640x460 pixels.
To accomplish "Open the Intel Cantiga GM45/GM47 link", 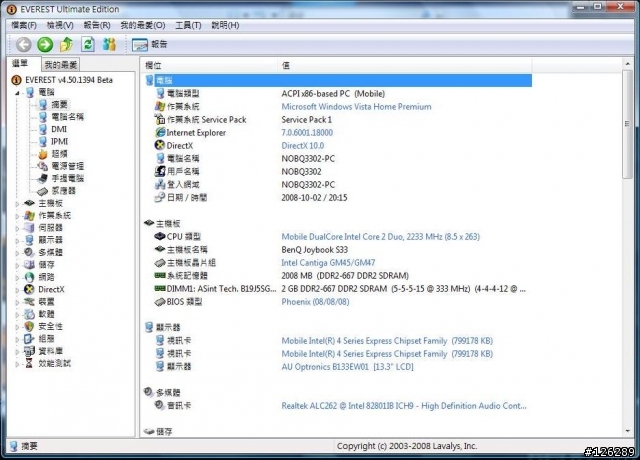I will [328, 262].
